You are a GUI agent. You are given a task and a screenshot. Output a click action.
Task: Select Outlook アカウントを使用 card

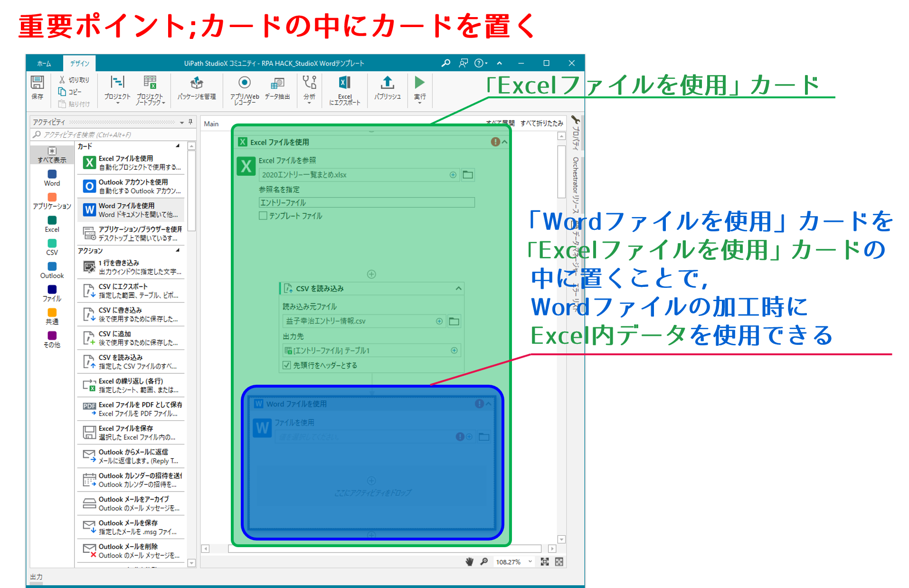(131, 186)
